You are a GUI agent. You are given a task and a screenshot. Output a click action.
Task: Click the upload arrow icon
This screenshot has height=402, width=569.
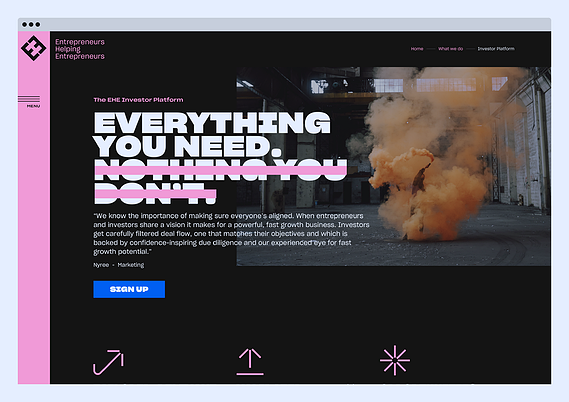tap(250, 362)
